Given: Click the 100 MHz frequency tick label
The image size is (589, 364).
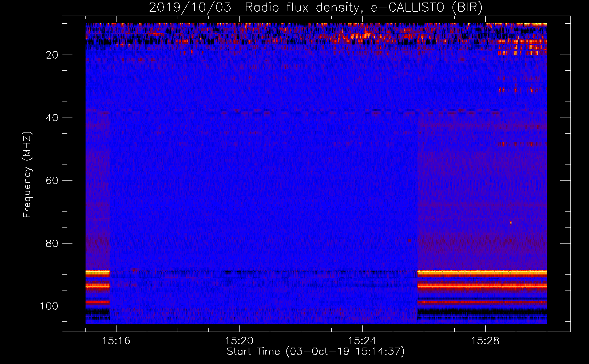Looking at the screenshot, I should click(x=49, y=306).
